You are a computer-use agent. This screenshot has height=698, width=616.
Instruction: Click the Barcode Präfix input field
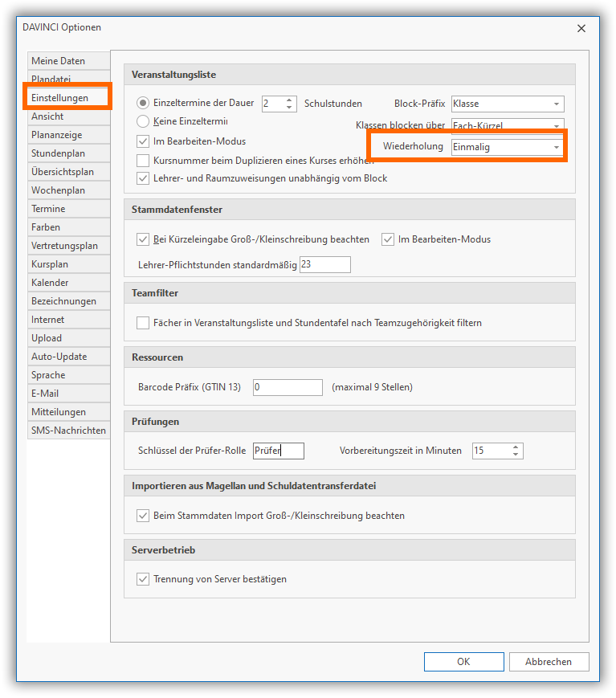coord(287,387)
